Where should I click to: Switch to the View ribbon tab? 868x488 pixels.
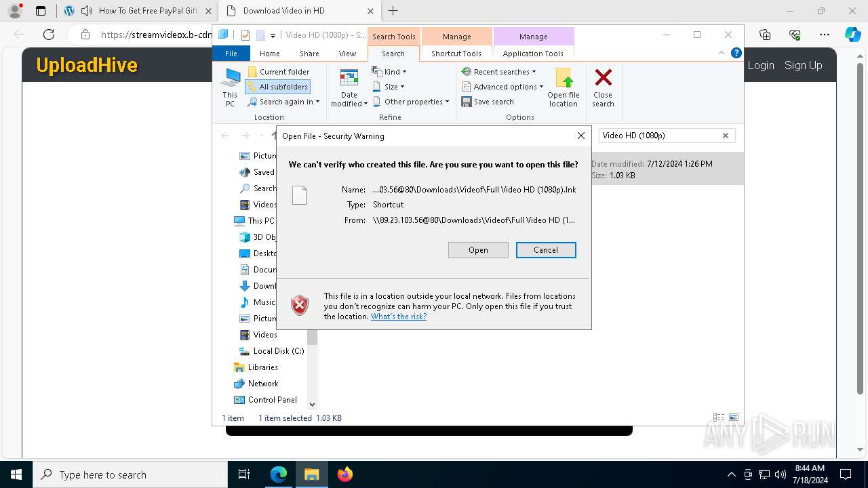click(347, 54)
